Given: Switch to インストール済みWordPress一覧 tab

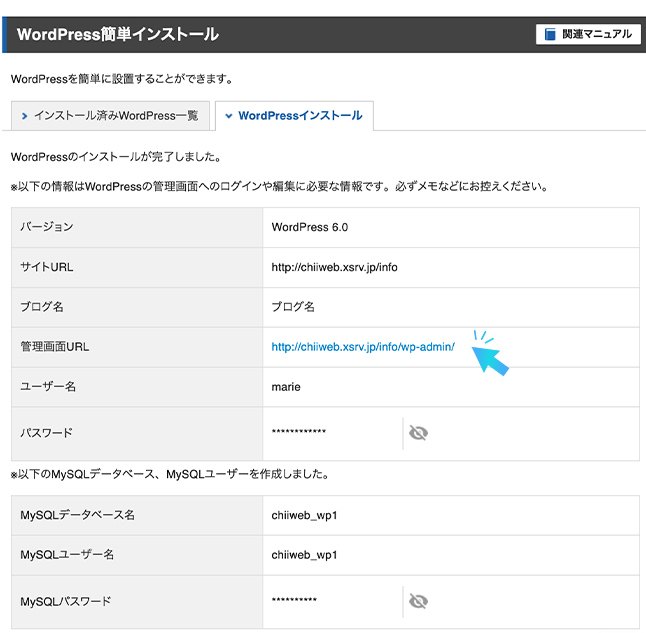Looking at the screenshot, I should 110,116.
